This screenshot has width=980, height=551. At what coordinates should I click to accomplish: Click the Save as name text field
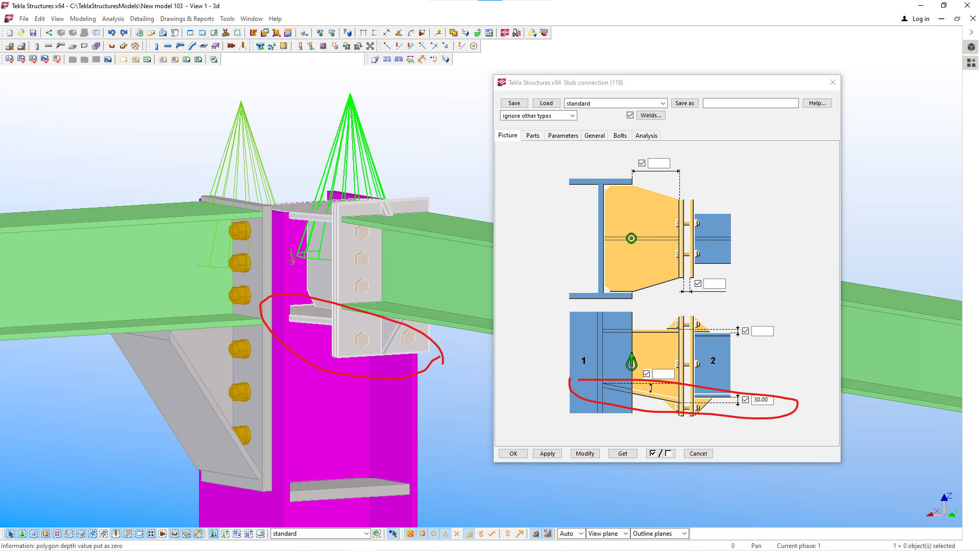[750, 103]
